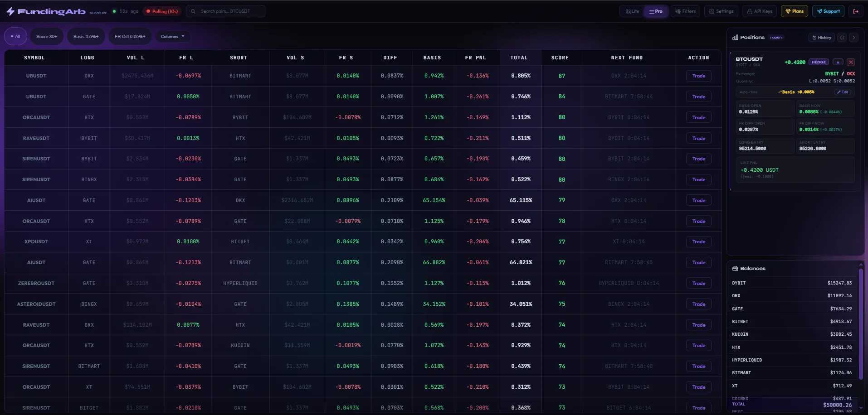868x415 pixels.
Task: Switch to Pro view mode
Action: tap(656, 11)
